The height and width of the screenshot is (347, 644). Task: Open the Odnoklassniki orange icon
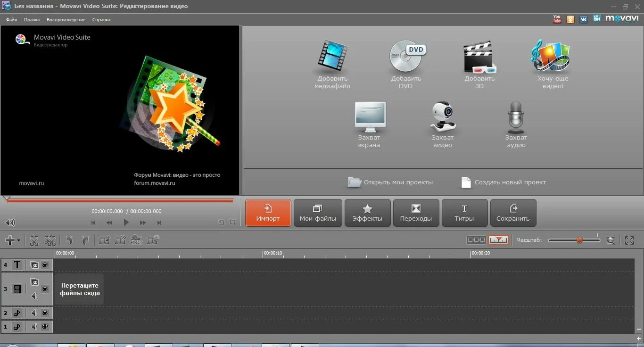(x=570, y=19)
